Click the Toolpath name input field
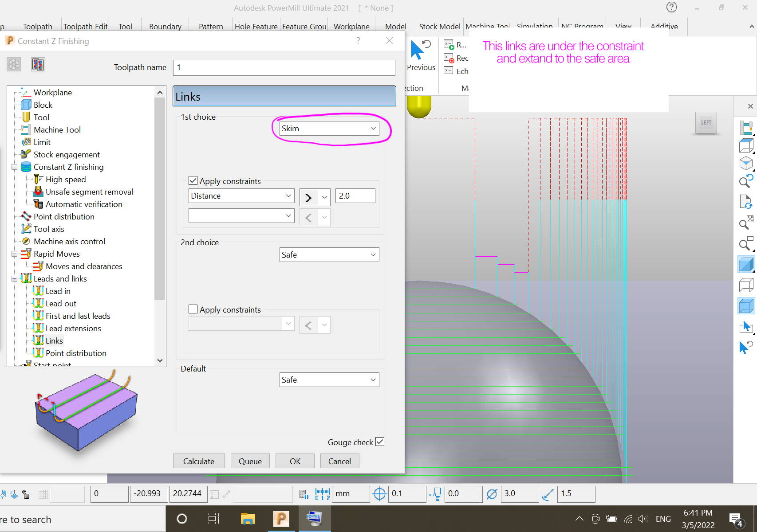This screenshot has width=757, height=532. pos(284,67)
